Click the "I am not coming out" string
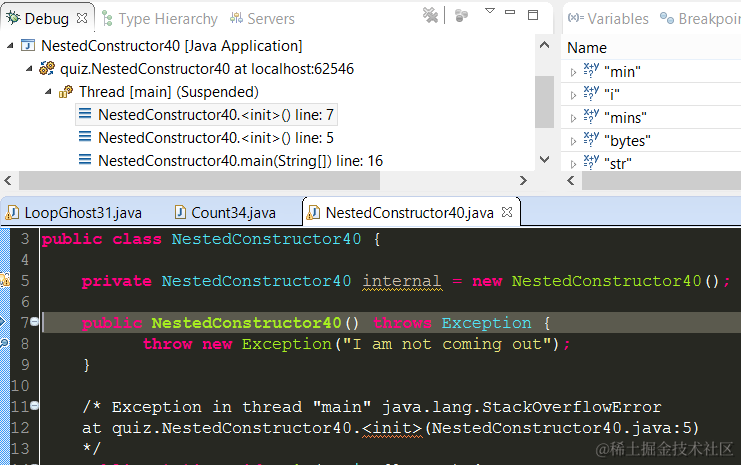The image size is (741, 465). (x=448, y=344)
